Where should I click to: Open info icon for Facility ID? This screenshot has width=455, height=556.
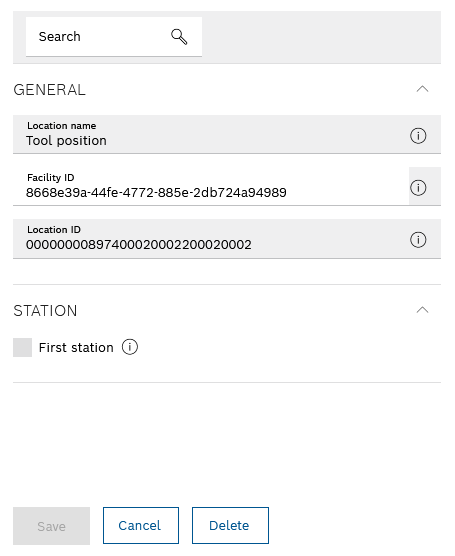coord(418,188)
